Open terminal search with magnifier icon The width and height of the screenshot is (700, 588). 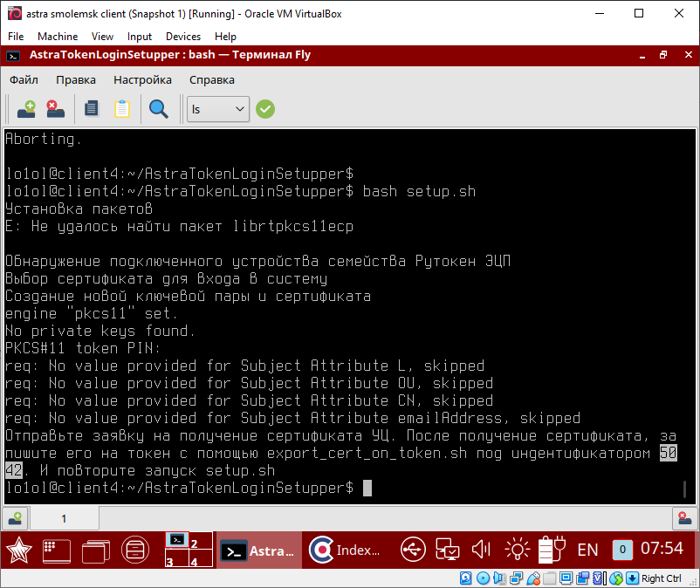coord(159,109)
